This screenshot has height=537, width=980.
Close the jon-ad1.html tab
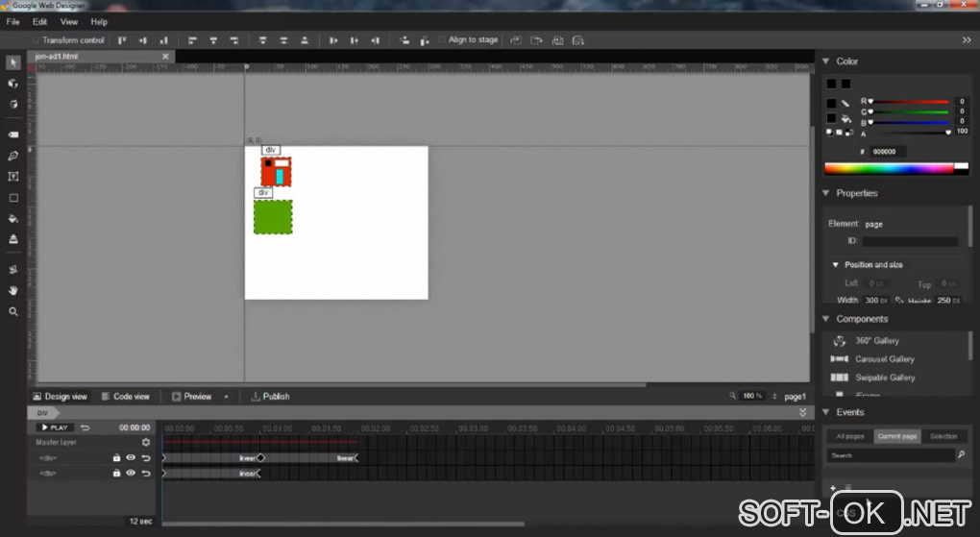[x=165, y=57]
